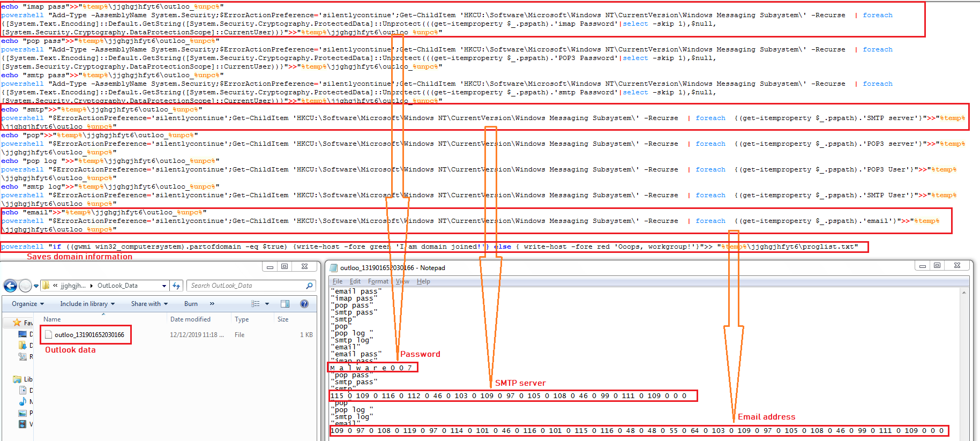Close the Explorer window
Image resolution: width=980 pixels, height=441 pixels.
[x=304, y=266]
